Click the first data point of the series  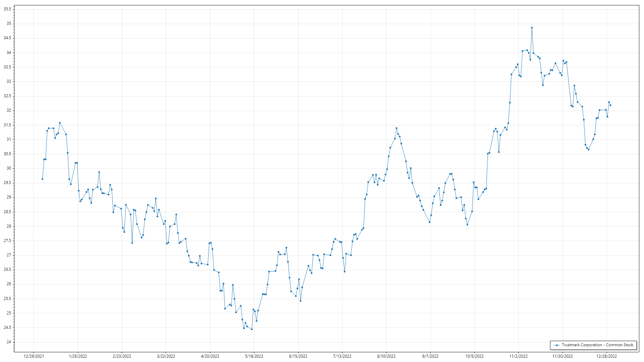(x=42, y=179)
